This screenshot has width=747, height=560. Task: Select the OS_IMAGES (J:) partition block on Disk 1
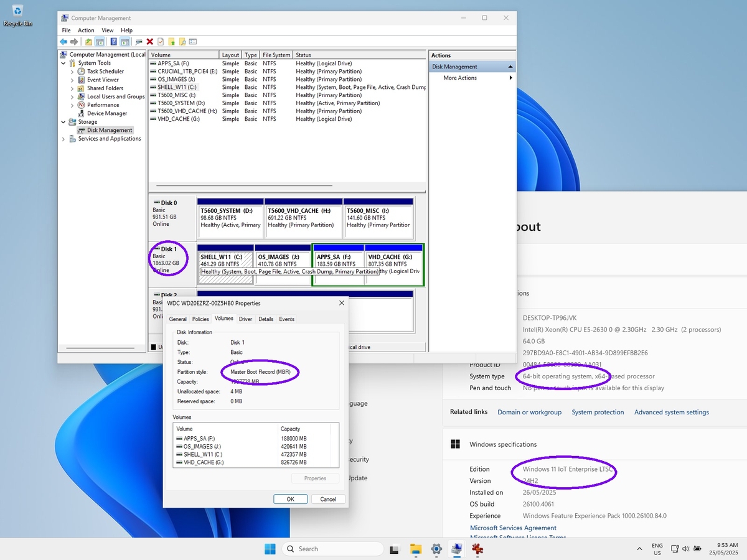[x=283, y=264]
